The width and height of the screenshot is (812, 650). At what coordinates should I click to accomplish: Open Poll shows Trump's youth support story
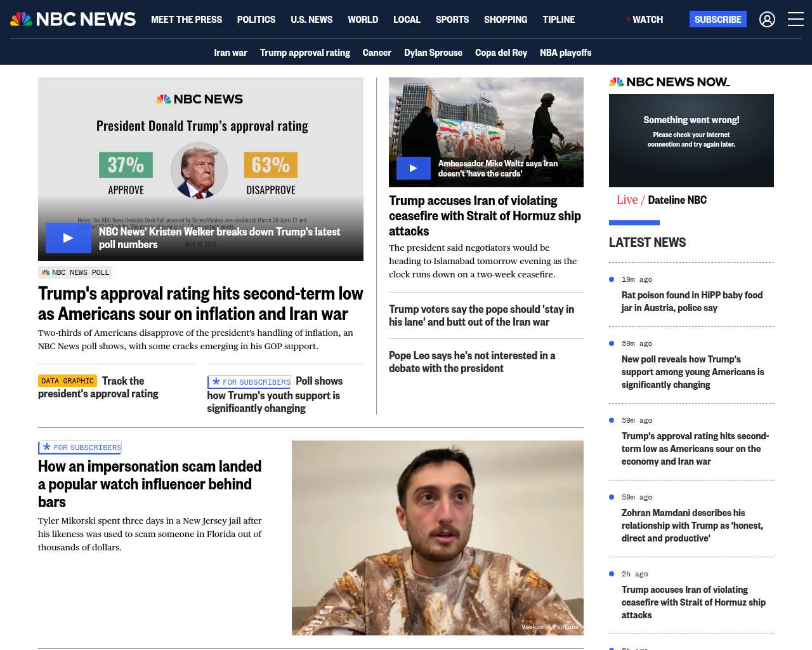pyautogui.click(x=275, y=395)
